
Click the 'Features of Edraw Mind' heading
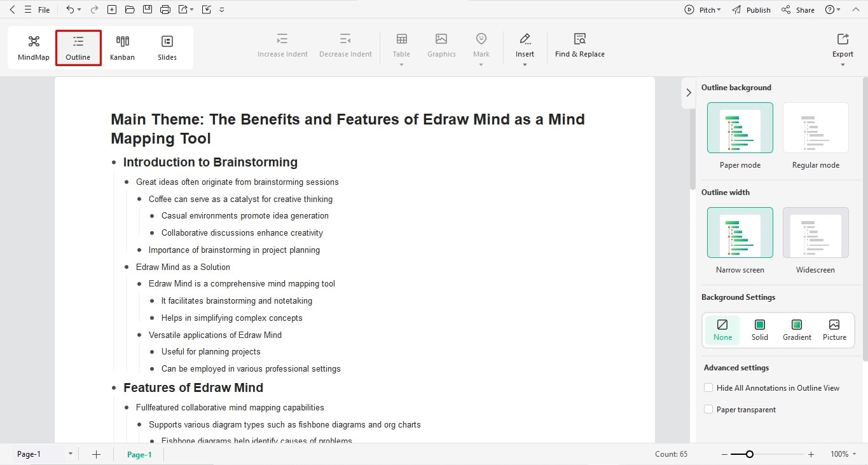pyautogui.click(x=193, y=387)
